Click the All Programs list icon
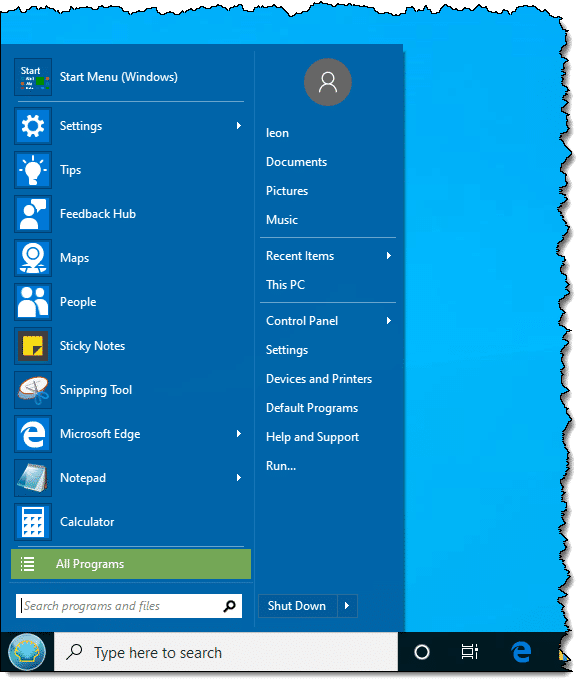585x683 pixels. point(27,564)
